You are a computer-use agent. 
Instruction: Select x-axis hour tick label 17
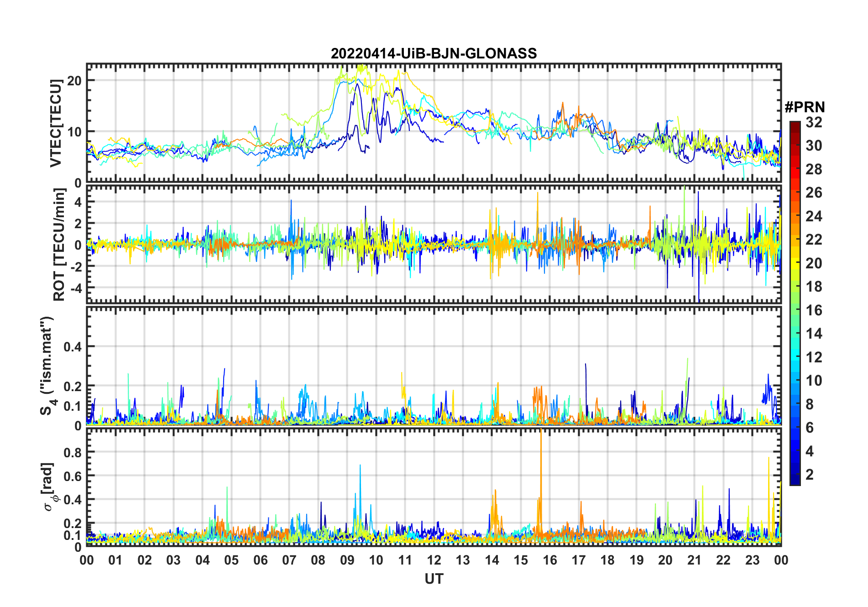point(579,560)
